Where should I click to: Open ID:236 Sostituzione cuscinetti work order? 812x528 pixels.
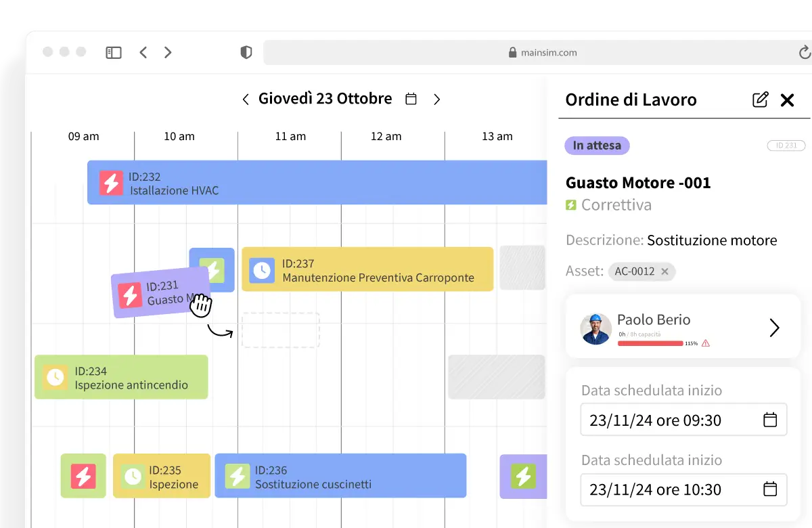340,476
